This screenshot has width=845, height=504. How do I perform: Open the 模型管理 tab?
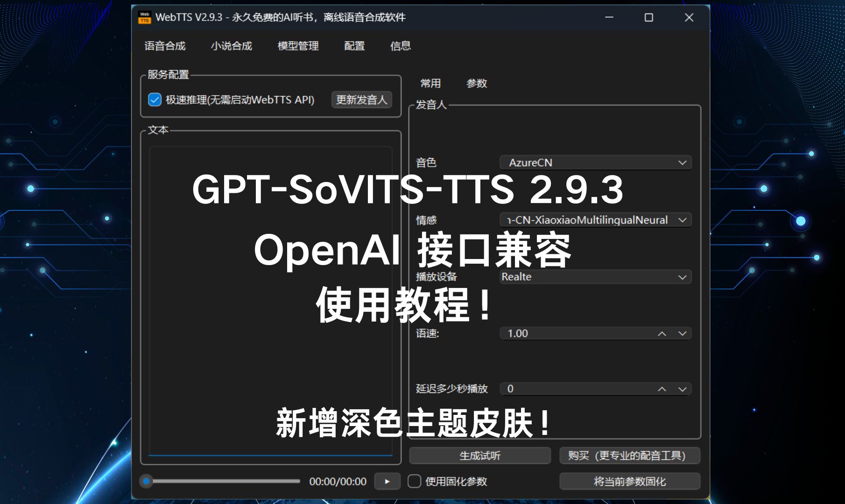pos(298,46)
